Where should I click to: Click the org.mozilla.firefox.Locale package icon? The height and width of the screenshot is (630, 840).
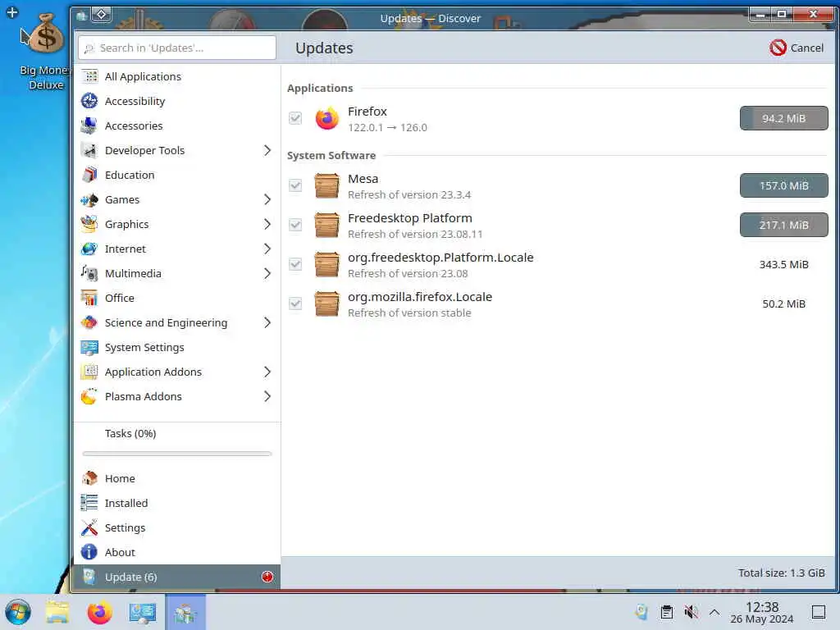(x=326, y=304)
